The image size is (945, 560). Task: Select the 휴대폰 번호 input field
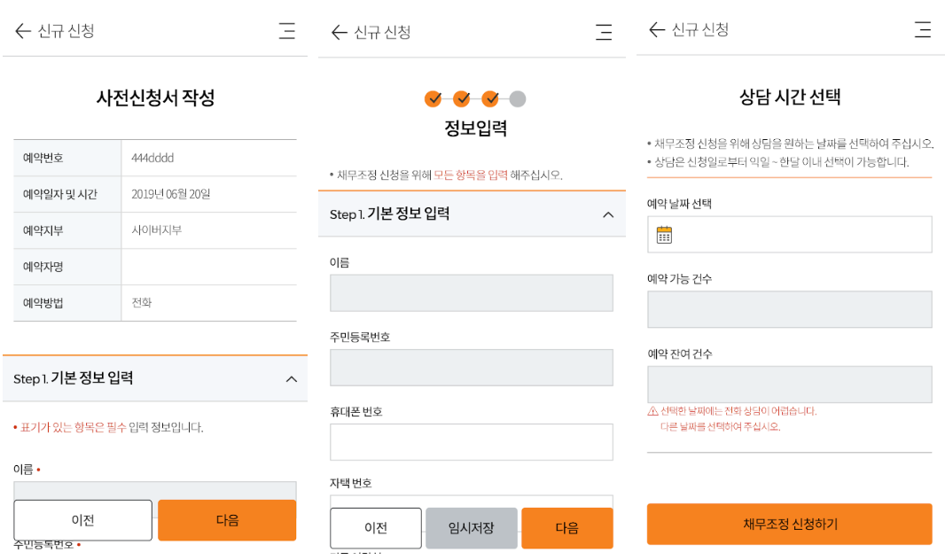tap(471, 442)
